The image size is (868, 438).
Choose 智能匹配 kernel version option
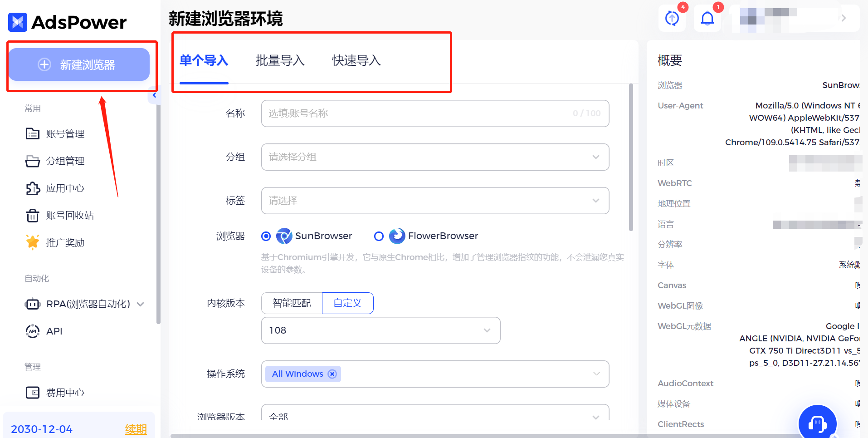(292, 303)
